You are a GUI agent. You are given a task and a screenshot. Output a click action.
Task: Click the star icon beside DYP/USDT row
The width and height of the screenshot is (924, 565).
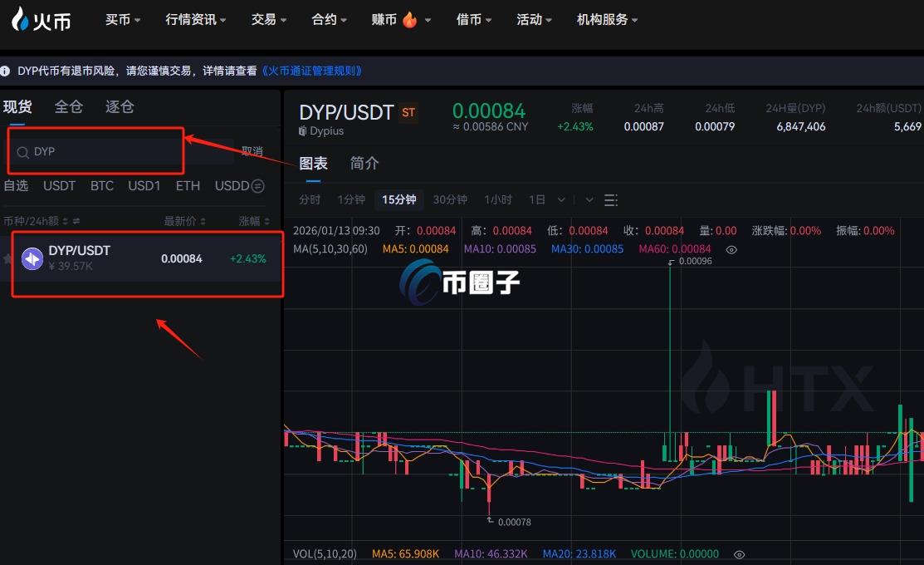point(7,258)
